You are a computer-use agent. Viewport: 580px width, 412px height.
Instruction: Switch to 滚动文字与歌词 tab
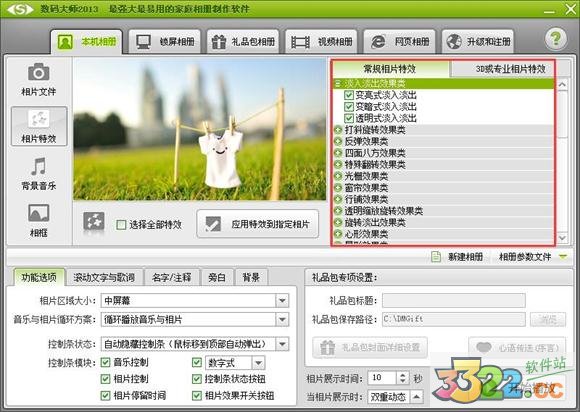tap(104, 277)
